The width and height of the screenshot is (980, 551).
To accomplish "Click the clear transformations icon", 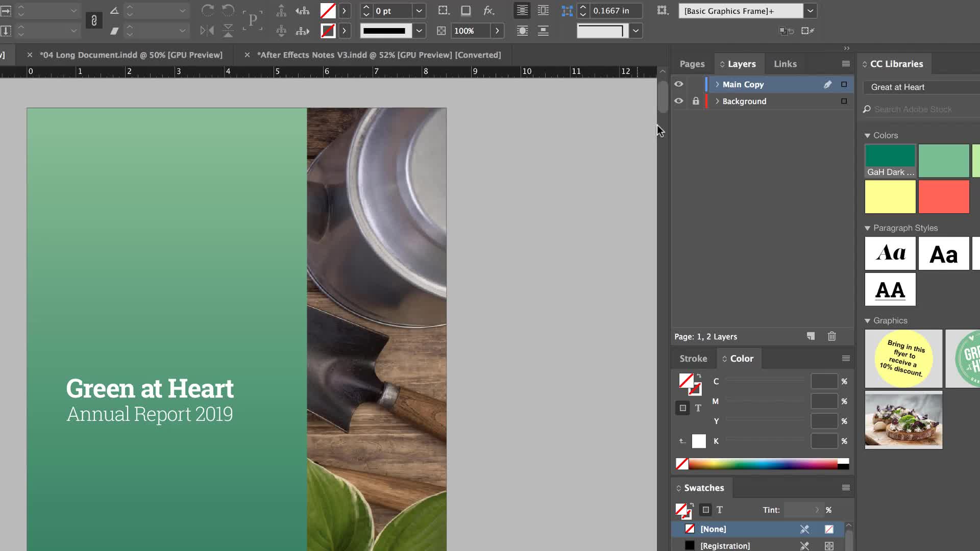I will point(786,31).
